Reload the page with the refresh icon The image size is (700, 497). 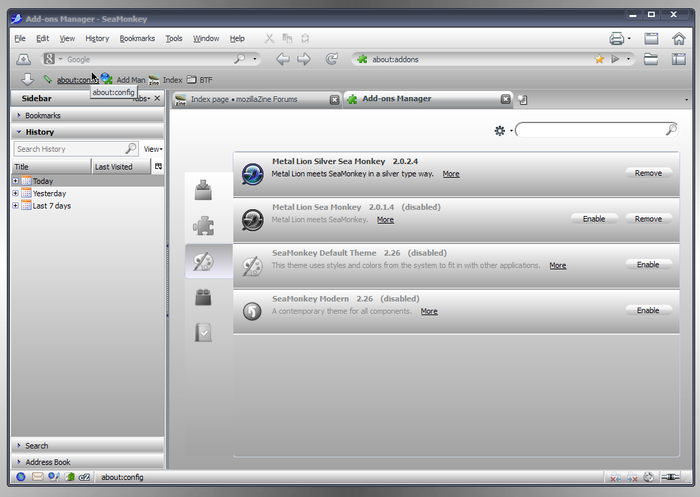(332, 59)
